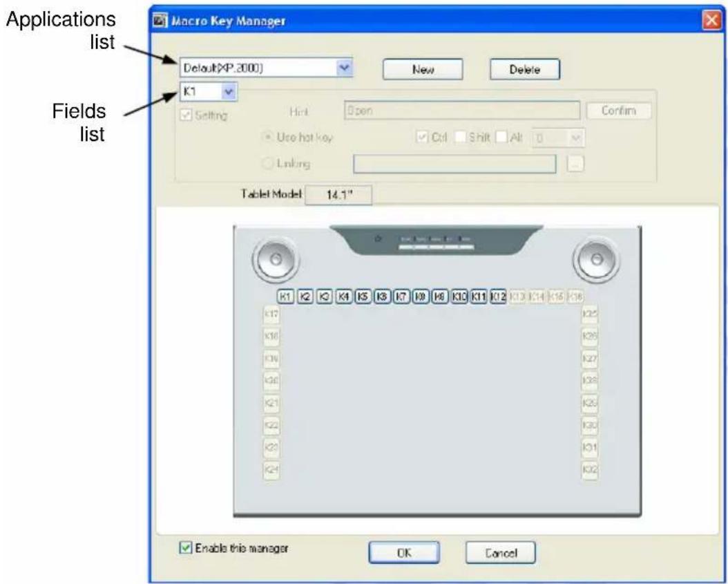Select macro key K4 on the tablet
This screenshot has width=728, height=584.
(x=343, y=296)
